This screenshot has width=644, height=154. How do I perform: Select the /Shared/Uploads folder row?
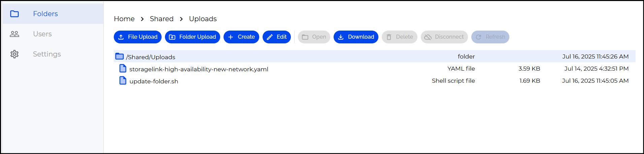tap(375, 56)
